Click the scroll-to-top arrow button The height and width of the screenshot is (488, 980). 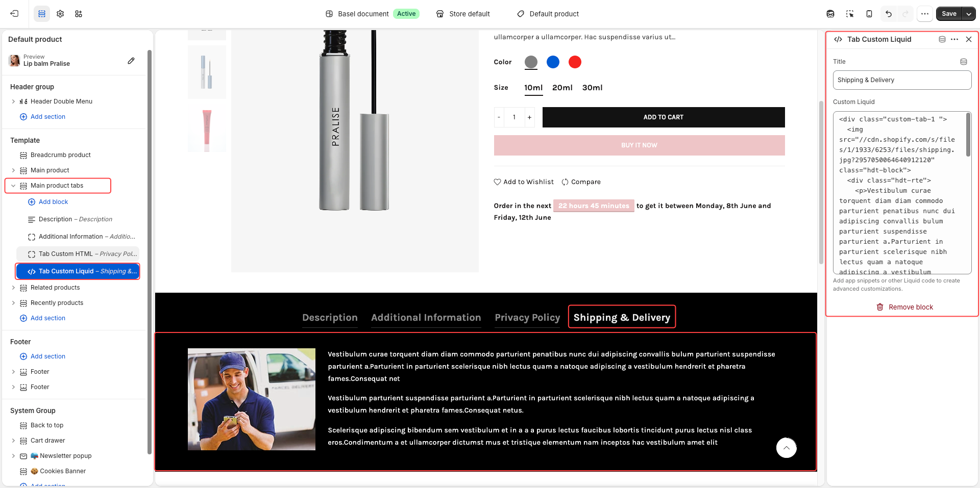coord(787,448)
